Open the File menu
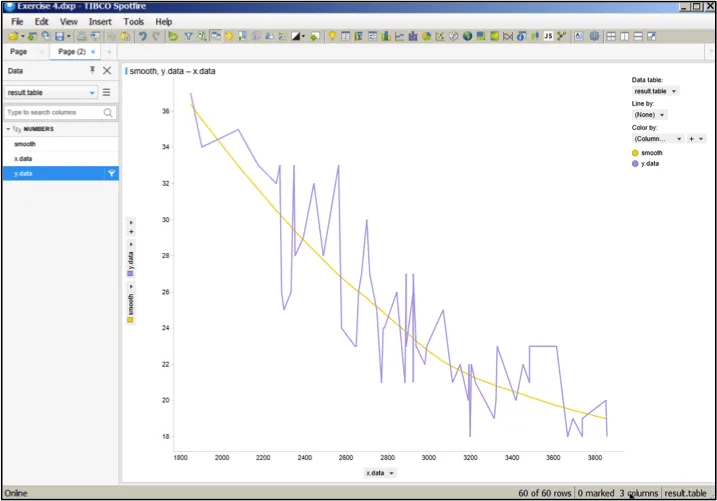The height and width of the screenshot is (501, 717). [x=17, y=21]
